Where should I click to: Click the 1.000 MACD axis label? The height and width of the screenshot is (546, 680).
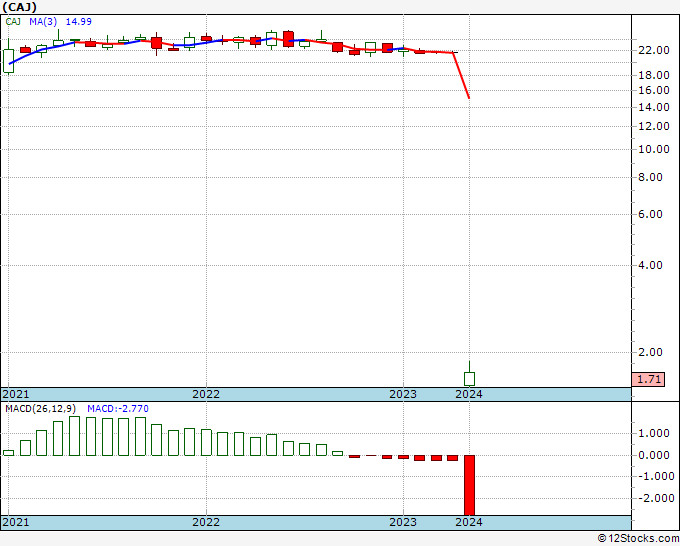coord(654,433)
